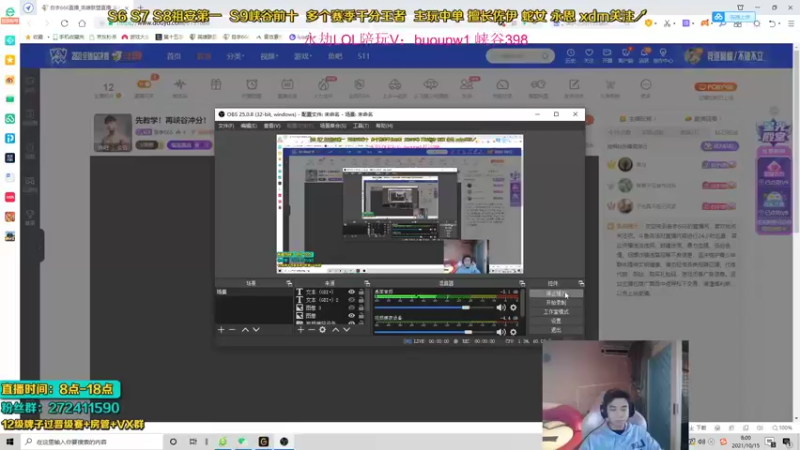
Task: Open the 分类 dropdown in site navigation
Action: [x=235, y=56]
